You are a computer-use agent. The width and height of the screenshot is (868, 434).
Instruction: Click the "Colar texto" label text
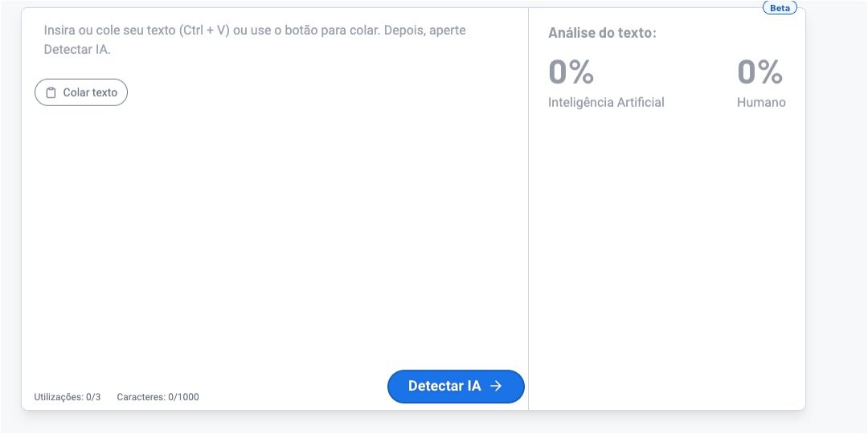coord(90,92)
